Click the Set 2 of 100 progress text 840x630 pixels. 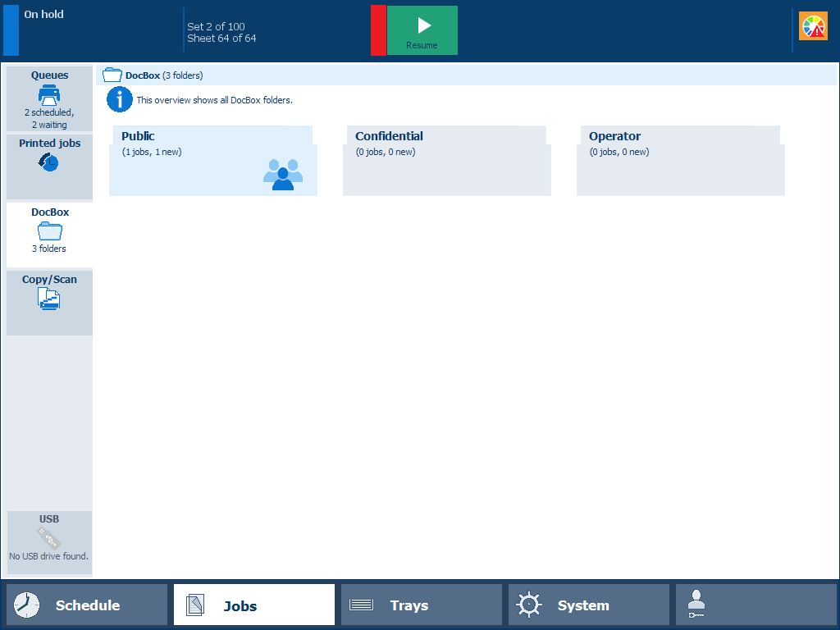pos(217,26)
